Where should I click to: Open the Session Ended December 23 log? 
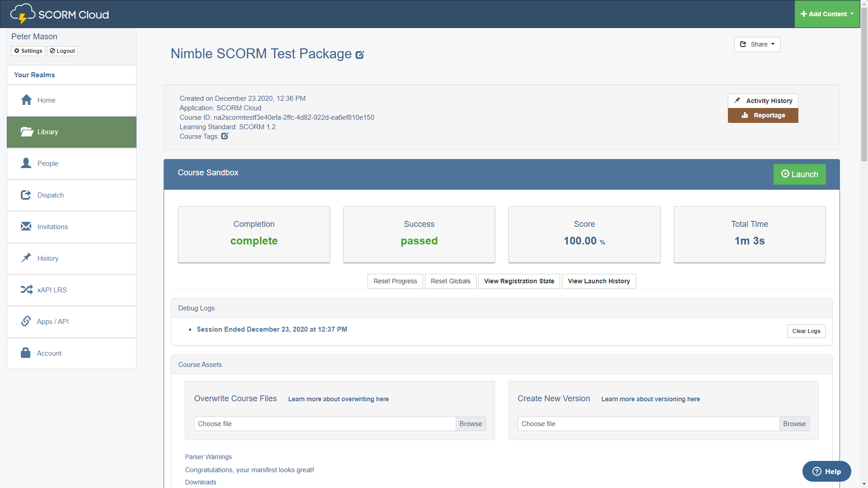click(272, 329)
